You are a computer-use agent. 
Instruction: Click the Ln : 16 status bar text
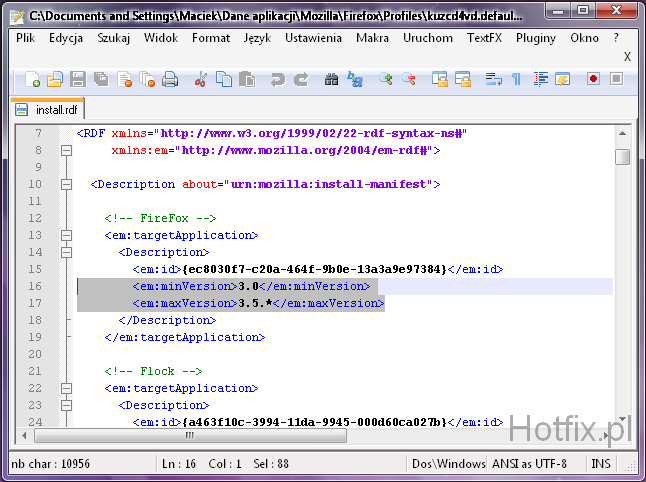click(179, 464)
